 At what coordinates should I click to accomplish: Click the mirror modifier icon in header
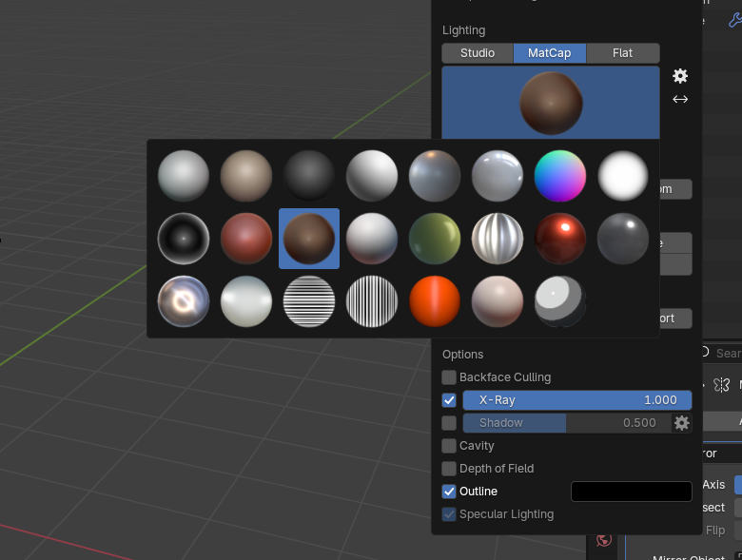click(x=721, y=385)
